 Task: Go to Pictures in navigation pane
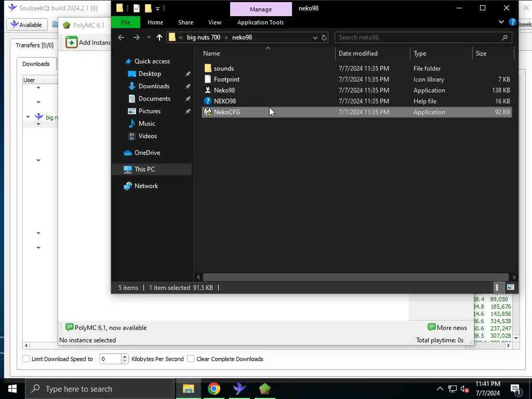149,111
